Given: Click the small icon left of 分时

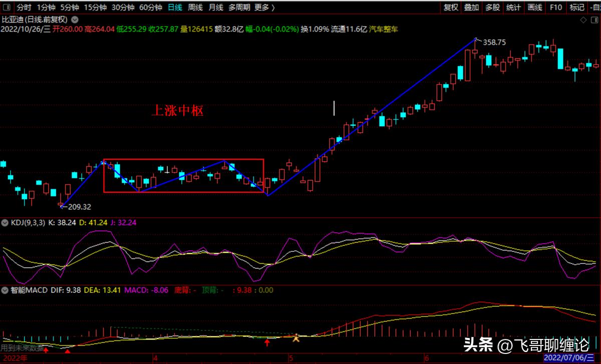Looking at the screenshot, I should tap(7, 8).
